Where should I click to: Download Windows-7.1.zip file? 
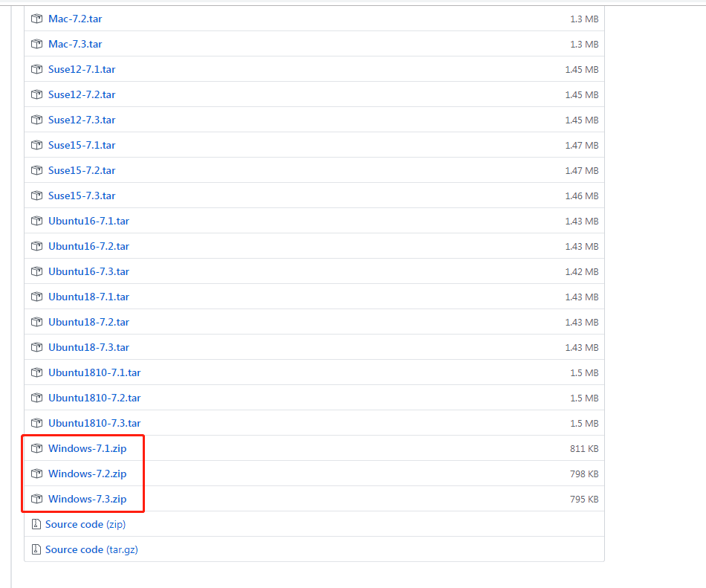pos(88,448)
